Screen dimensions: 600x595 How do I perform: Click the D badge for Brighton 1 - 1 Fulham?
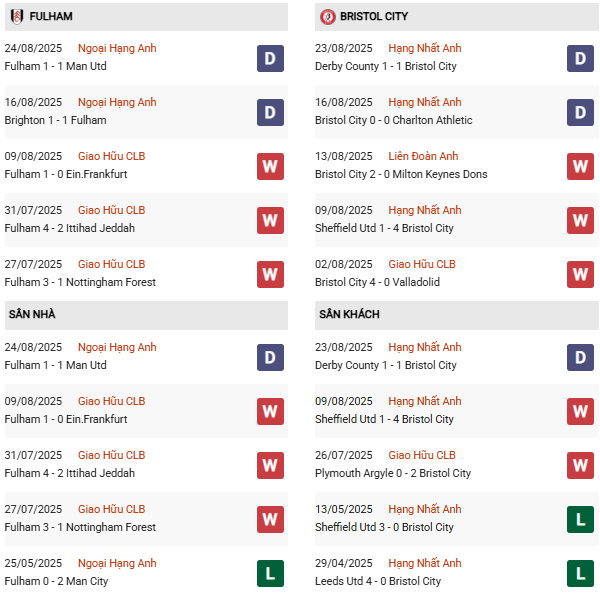point(270,112)
